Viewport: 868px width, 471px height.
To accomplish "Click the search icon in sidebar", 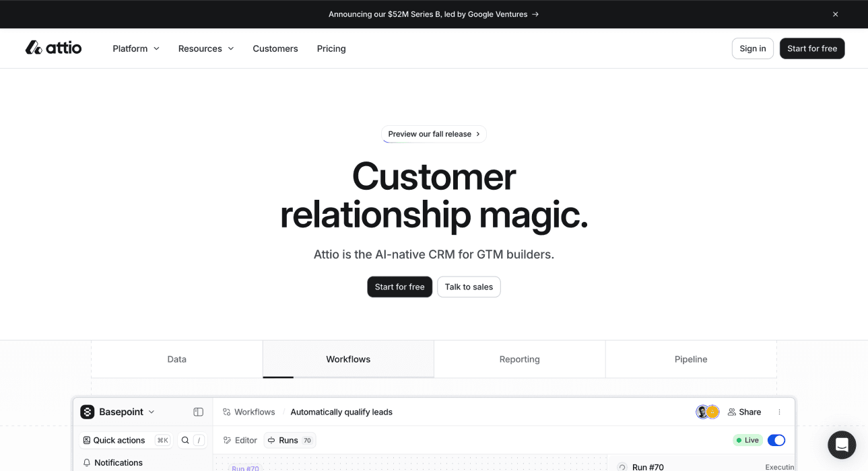I will point(185,440).
